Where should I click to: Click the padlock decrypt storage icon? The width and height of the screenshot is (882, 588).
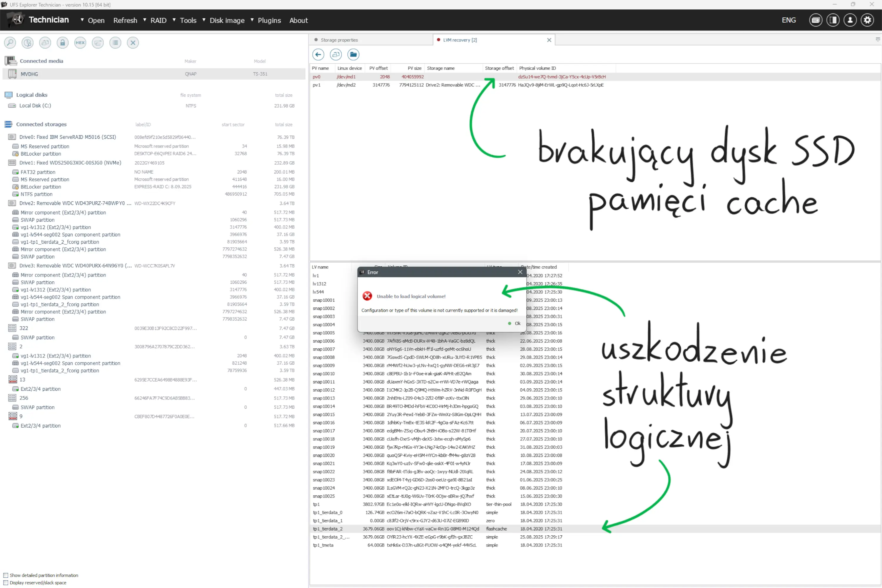(63, 42)
